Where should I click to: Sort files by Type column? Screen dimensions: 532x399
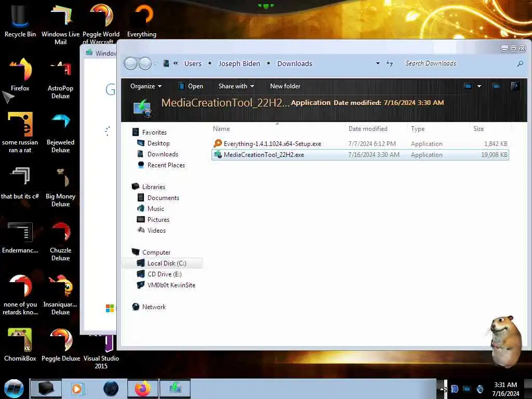437,129
